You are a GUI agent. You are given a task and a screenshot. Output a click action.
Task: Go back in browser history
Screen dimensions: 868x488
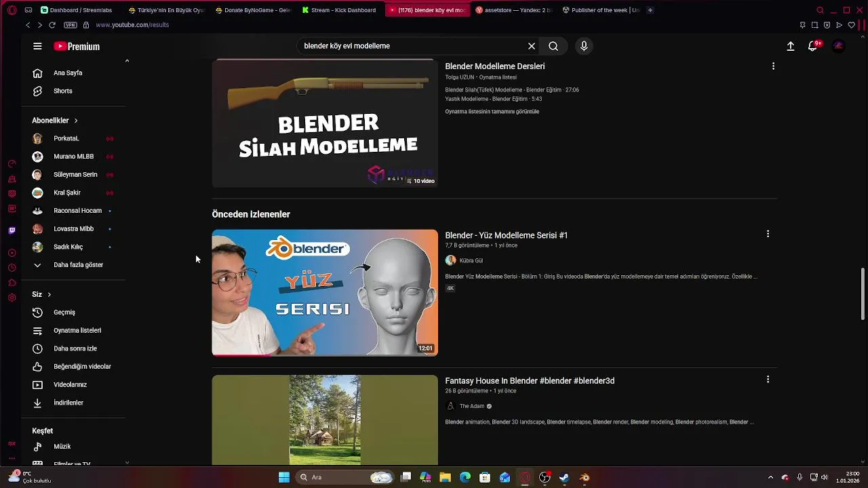(x=28, y=25)
